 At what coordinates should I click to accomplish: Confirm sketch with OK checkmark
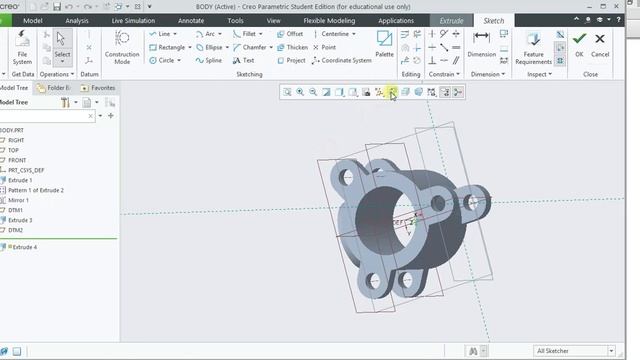point(579,44)
